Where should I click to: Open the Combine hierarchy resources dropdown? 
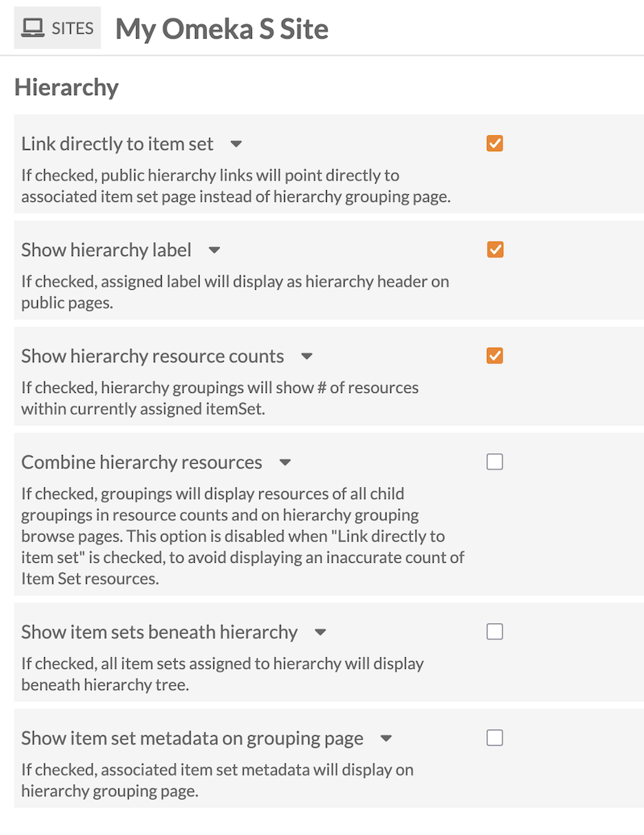click(x=285, y=463)
